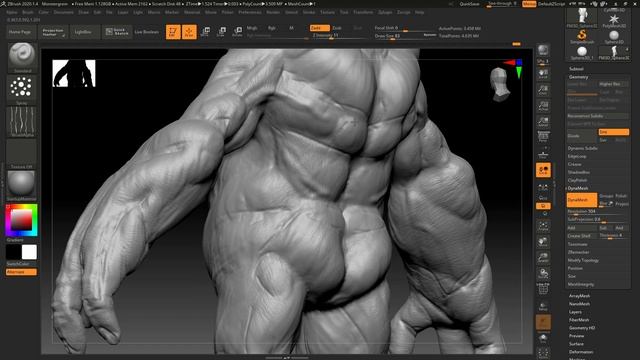Image resolution: width=640 pixels, height=360 pixels.
Task: Open the Preferences menu
Action: click(x=250, y=12)
